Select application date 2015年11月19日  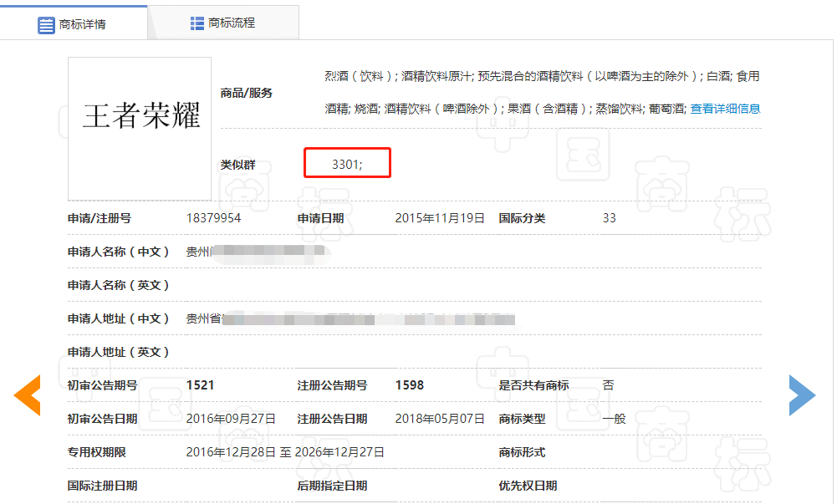(x=440, y=218)
